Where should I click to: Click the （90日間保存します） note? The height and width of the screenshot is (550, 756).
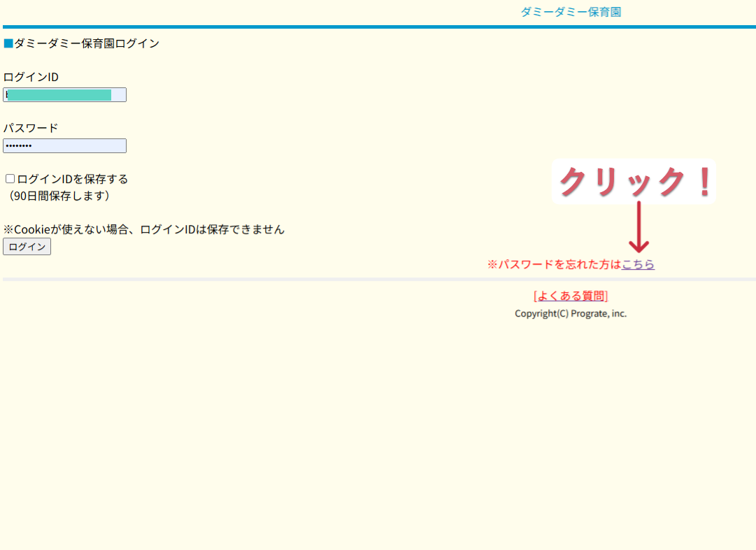[x=59, y=196]
